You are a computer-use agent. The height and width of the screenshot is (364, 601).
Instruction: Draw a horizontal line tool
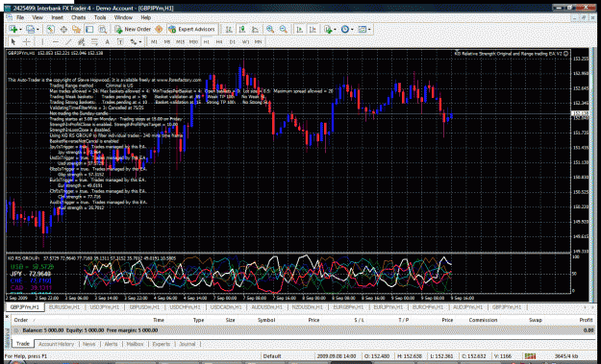coord(56,41)
